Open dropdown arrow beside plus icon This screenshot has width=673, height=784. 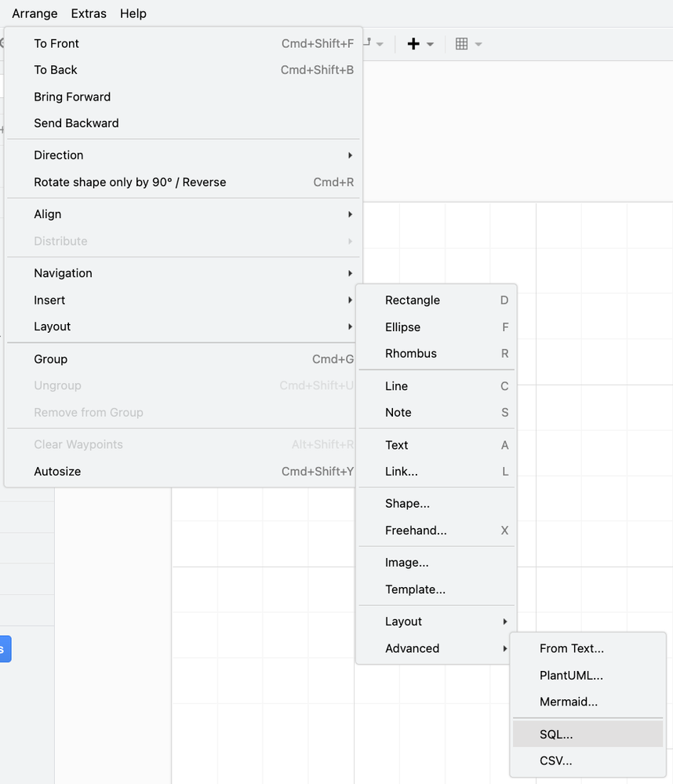pyautogui.click(x=430, y=45)
